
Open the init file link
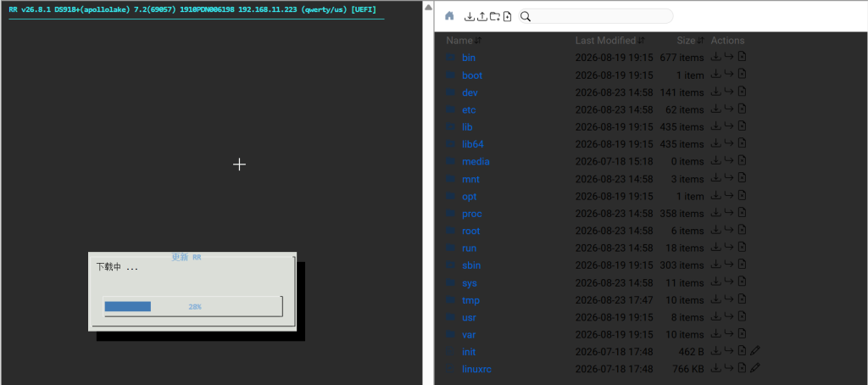coord(468,352)
